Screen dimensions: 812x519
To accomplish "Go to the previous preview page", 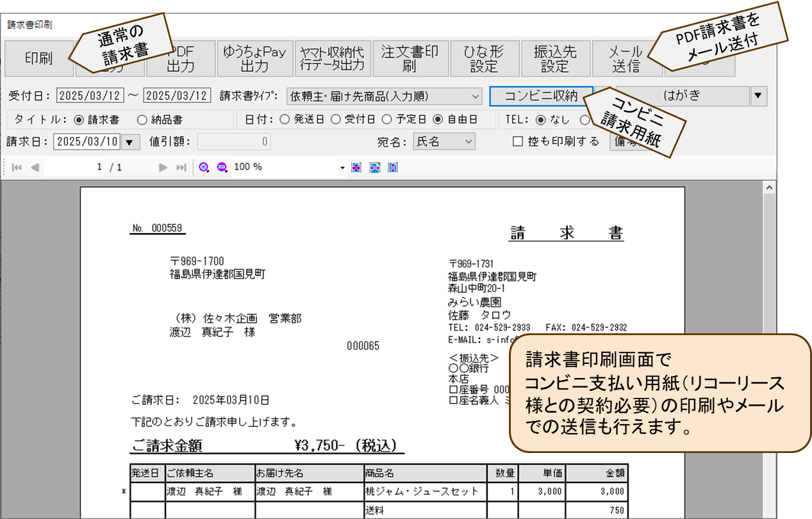I will click(35, 167).
